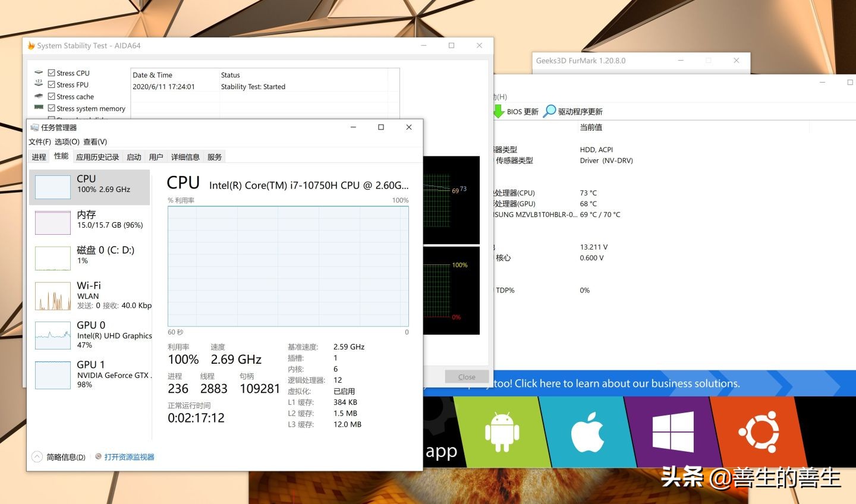Switch to the 用户 tab
Image resolution: width=856 pixels, height=504 pixels.
coord(156,157)
